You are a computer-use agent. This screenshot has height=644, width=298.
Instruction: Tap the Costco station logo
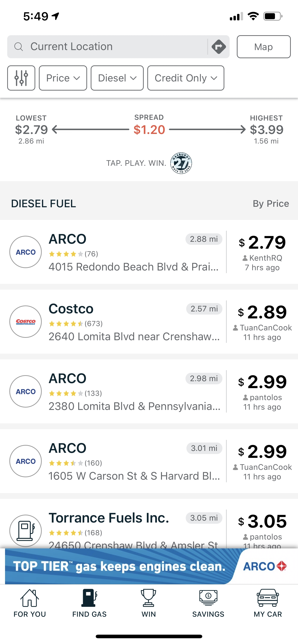pos(25,322)
